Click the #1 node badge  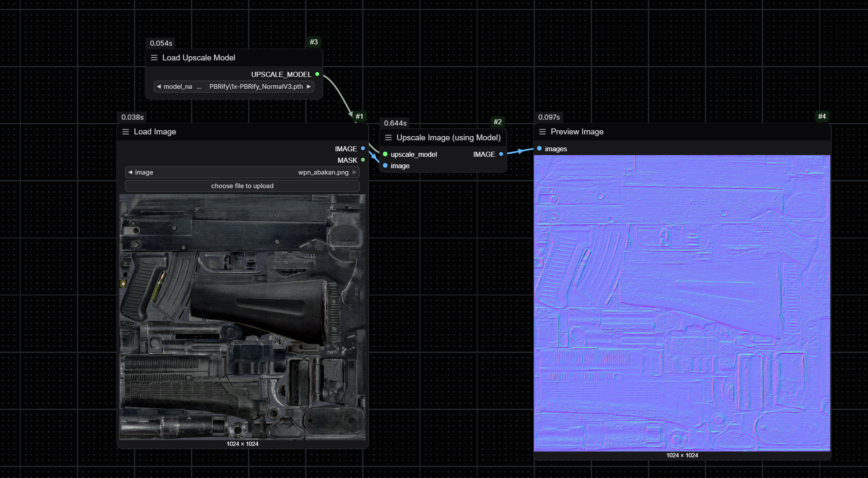[359, 116]
